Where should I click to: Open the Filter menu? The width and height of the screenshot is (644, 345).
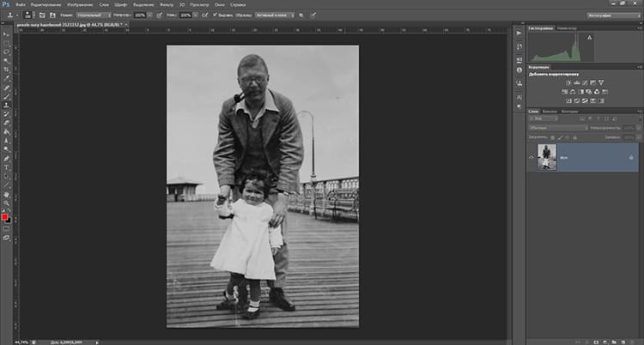[x=167, y=5]
